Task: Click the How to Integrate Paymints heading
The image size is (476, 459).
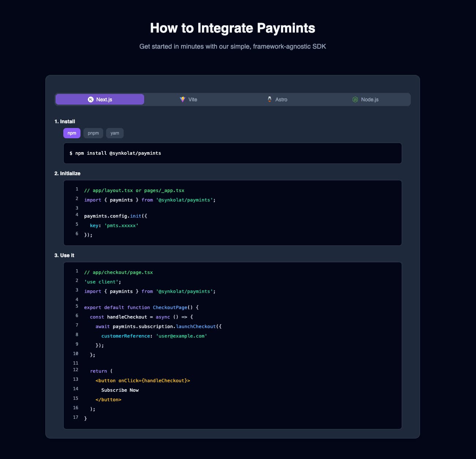Action: click(x=233, y=28)
